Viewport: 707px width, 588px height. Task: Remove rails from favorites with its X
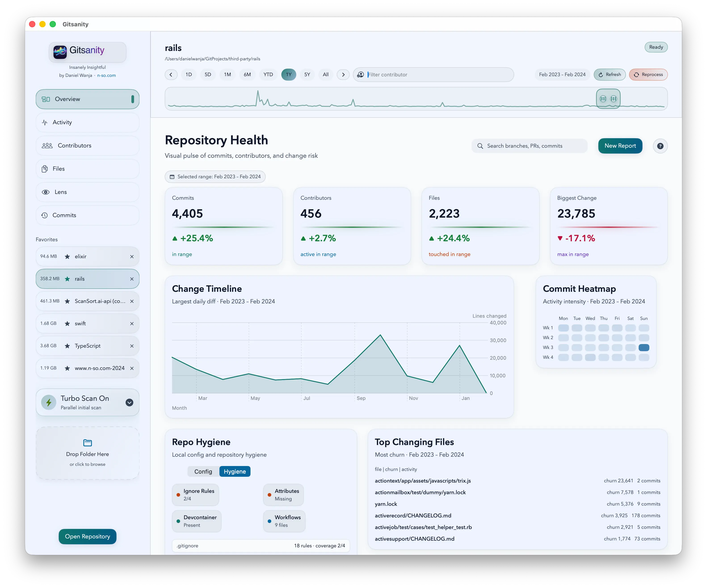132,279
